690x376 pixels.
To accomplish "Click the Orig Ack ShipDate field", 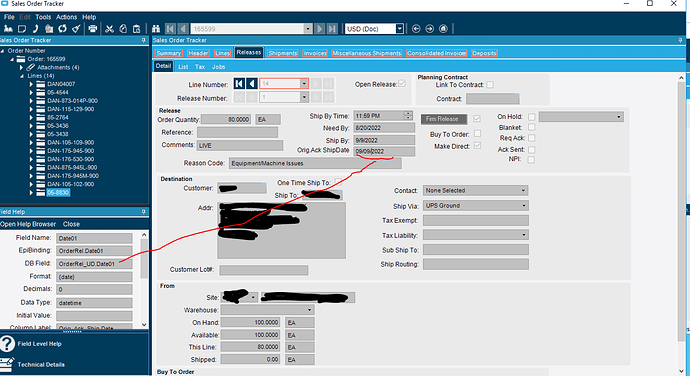I will point(384,151).
